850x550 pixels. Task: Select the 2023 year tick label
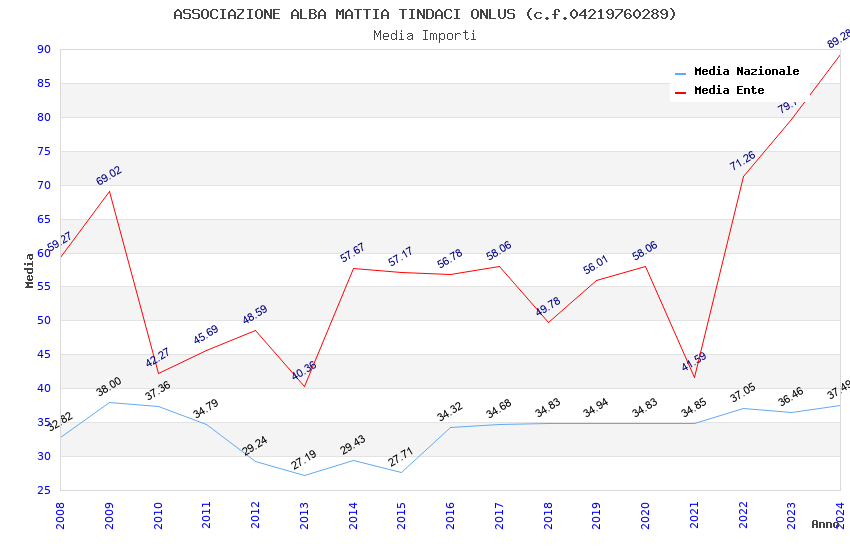pos(791,515)
